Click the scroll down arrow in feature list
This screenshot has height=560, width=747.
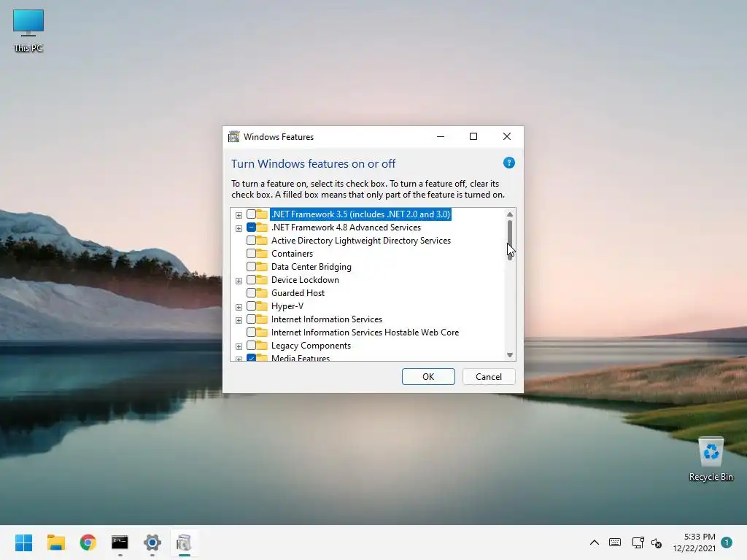tap(510, 355)
